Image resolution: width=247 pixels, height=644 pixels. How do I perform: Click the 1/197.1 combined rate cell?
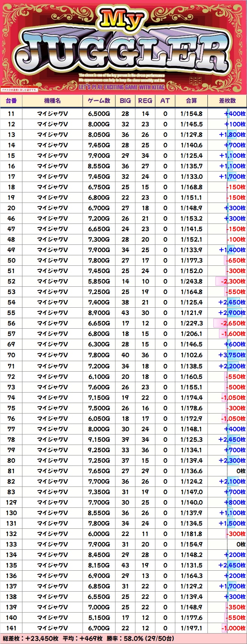pos(191,628)
